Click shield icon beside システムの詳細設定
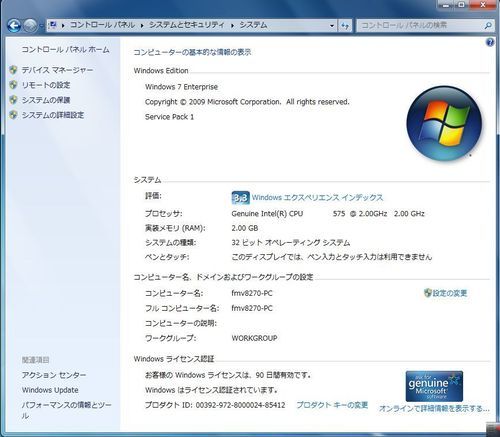Screen dimensions: 500x437 13,115
